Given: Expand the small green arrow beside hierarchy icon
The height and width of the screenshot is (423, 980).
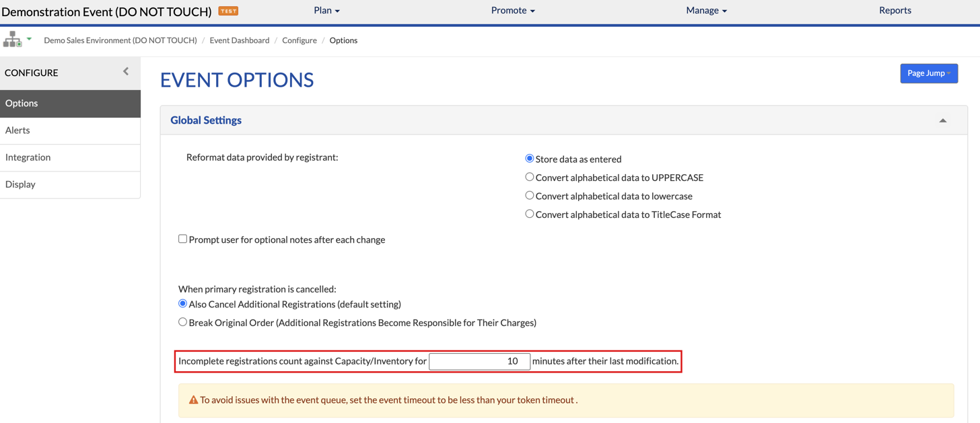Looking at the screenshot, I should coord(29,39).
